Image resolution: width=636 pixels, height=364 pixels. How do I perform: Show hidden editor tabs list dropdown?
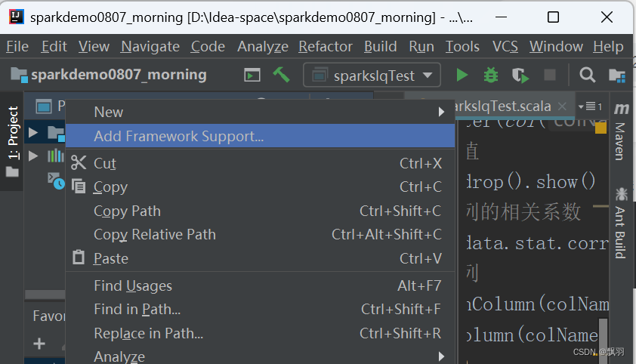coord(591,106)
